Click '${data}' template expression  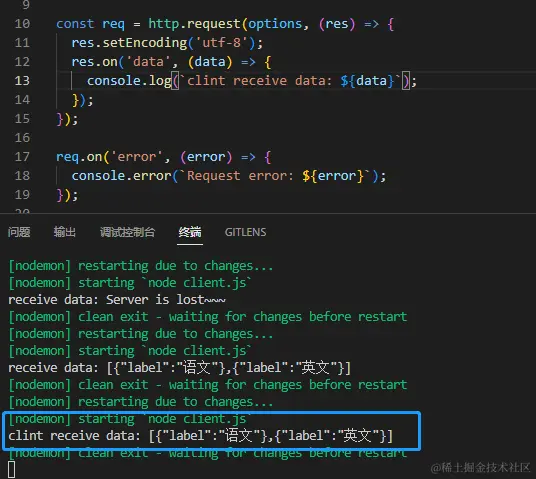(x=367, y=81)
